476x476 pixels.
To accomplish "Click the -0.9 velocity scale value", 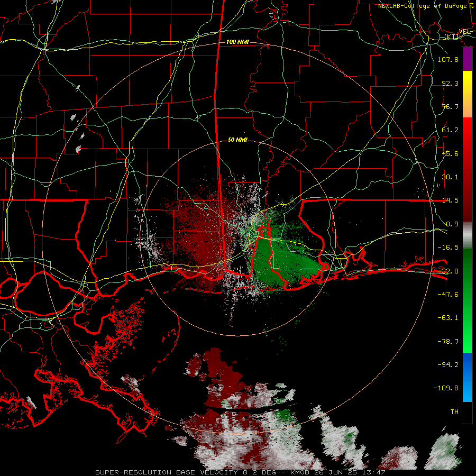I will (450, 224).
